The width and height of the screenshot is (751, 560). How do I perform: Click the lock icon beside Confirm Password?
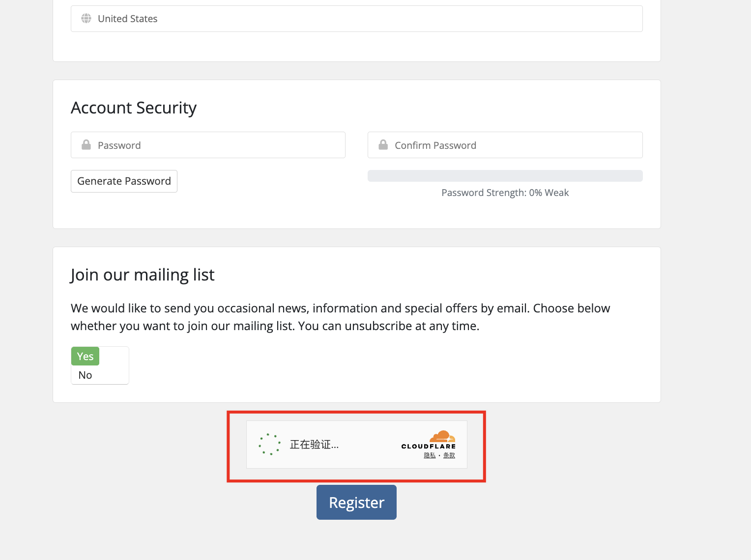click(x=383, y=145)
